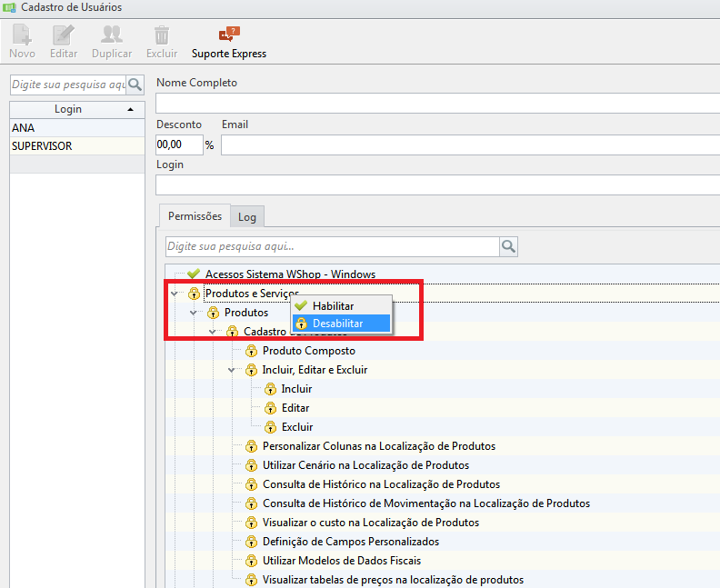Click the permissions search magnifier icon
The width and height of the screenshot is (720, 588).
509,246
